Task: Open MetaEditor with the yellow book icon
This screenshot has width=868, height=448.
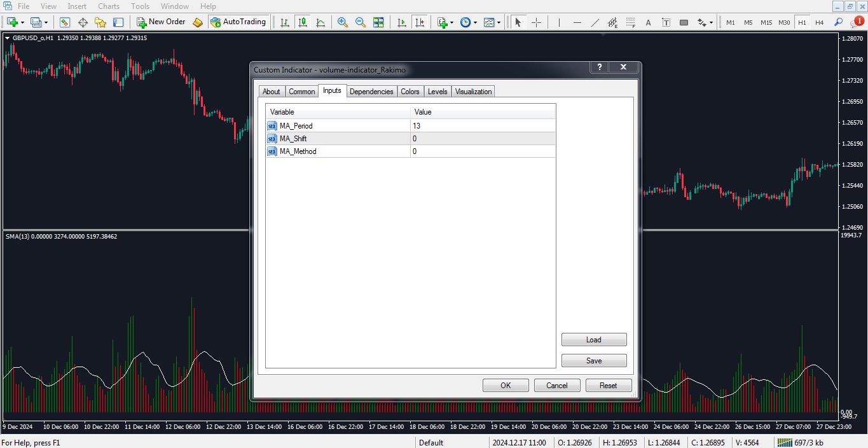Action: [198, 22]
